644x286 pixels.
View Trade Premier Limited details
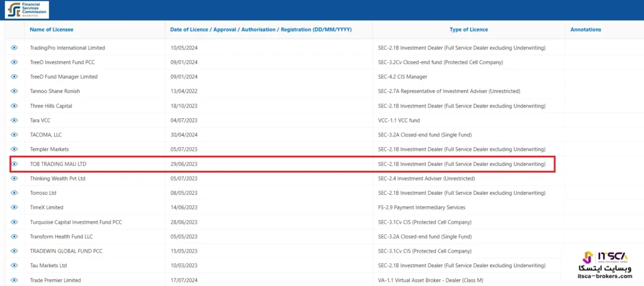pos(14,280)
